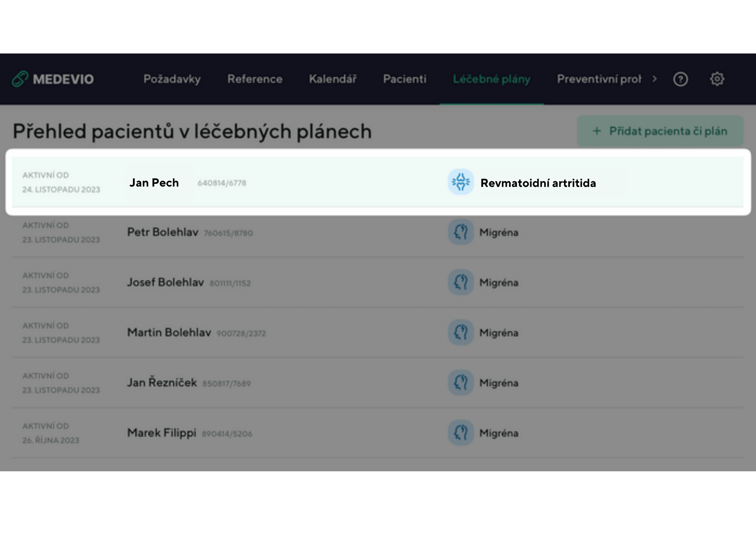Go to the Kalendář tab
756x534 pixels.
[333, 79]
